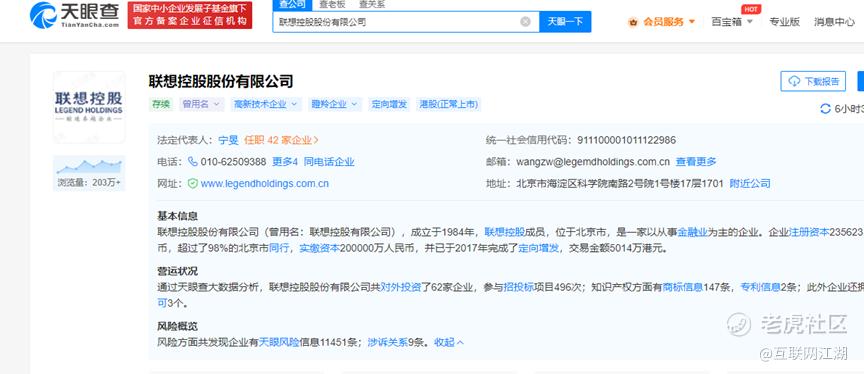Clear the search box with X icon
The width and height of the screenshot is (864, 374).
pos(525,22)
